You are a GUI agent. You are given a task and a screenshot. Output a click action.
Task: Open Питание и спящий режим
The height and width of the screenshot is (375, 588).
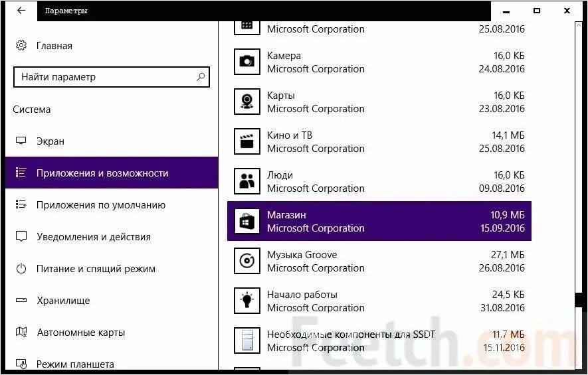96,269
